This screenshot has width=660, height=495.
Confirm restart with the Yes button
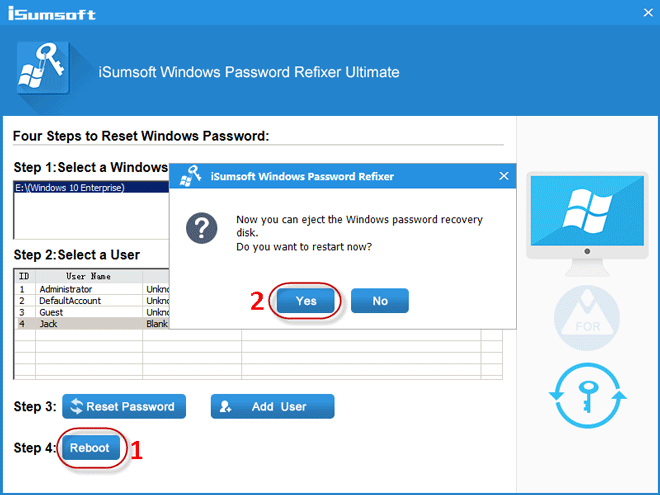click(x=306, y=301)
